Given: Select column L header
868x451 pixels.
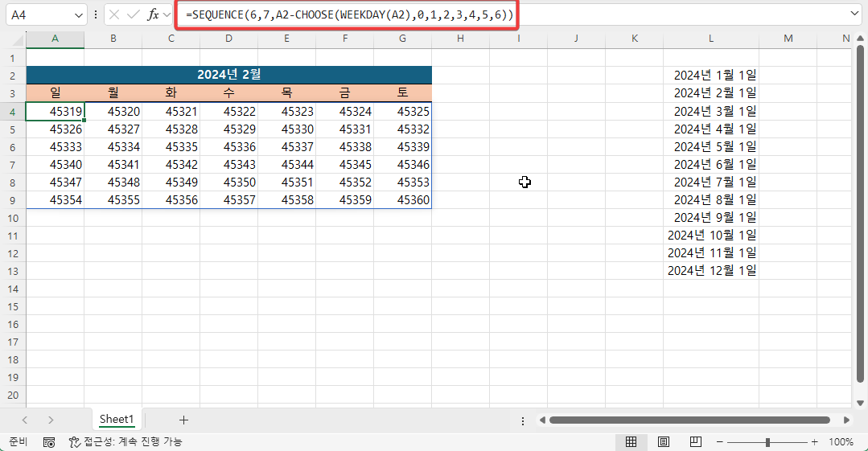Looking at the screenshot, I should tap(711, 39).
